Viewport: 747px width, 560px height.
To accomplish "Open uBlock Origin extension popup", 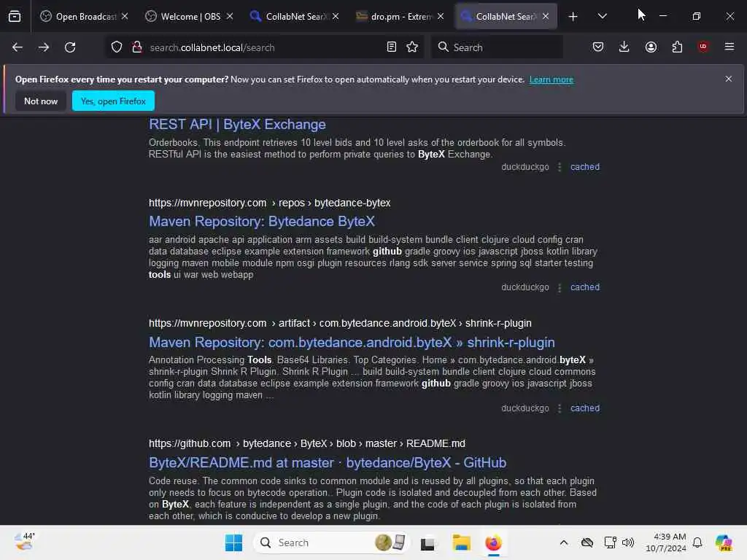I will 703,47.
